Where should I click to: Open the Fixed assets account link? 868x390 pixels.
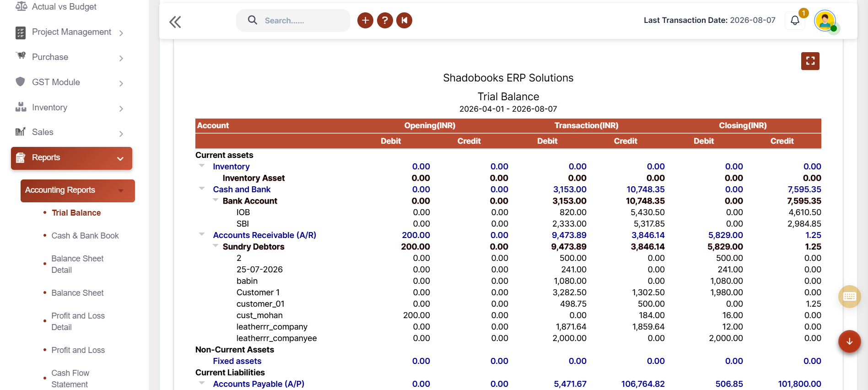[237, 361]
